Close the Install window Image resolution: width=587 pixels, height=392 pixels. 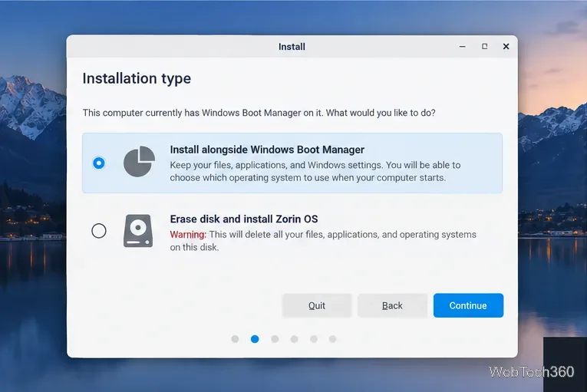click(x=506, y=47)
